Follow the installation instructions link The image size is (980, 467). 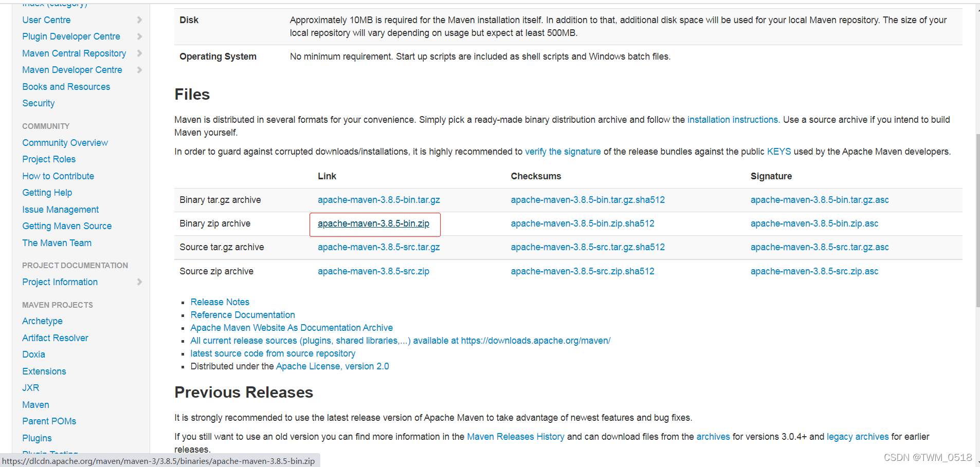click(734, 120)
